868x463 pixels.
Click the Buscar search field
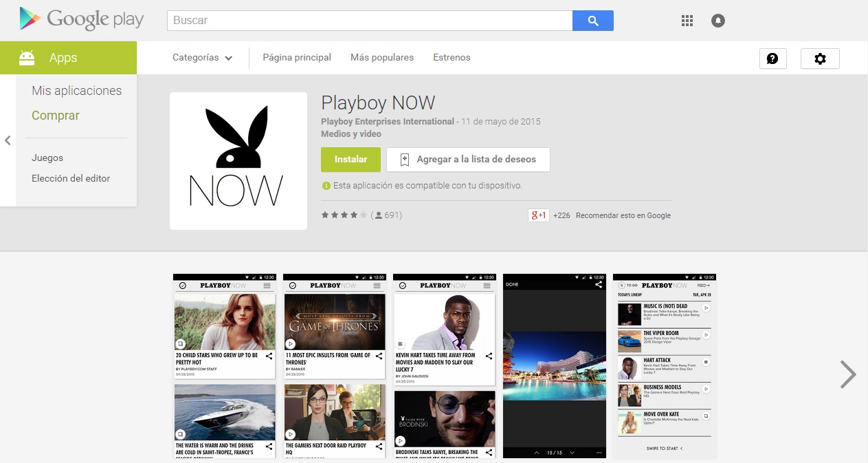point(370,21)
